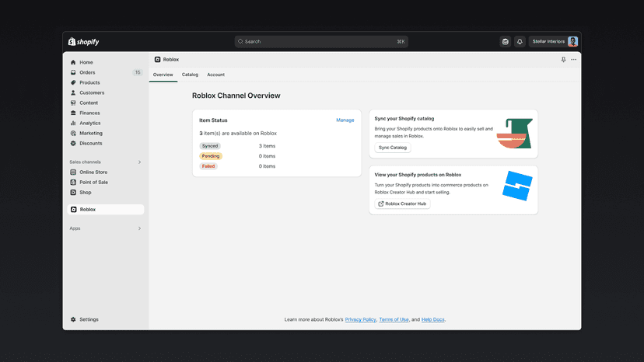Viewport: 644px width, 362px height.
Task: Expand the Apps section chevron
Action: pos(140,228)
